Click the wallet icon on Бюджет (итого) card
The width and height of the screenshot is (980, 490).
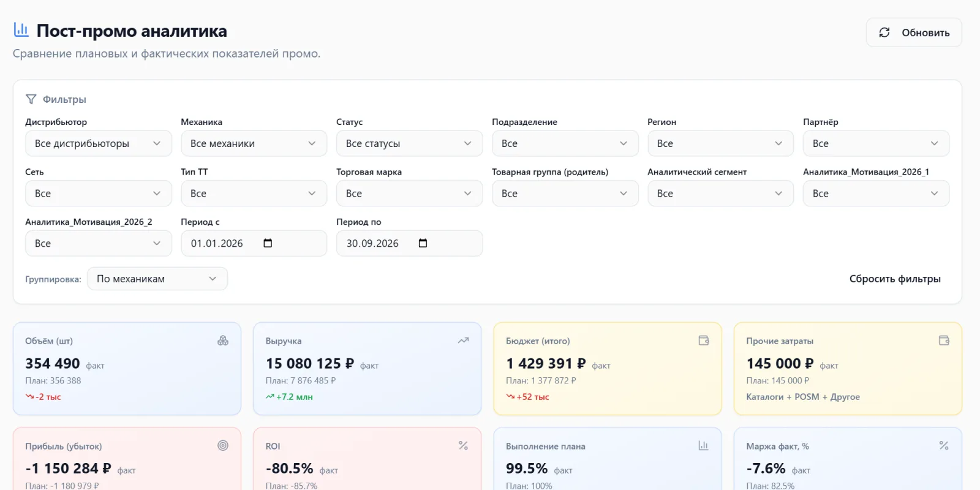[x=704, y=341]
